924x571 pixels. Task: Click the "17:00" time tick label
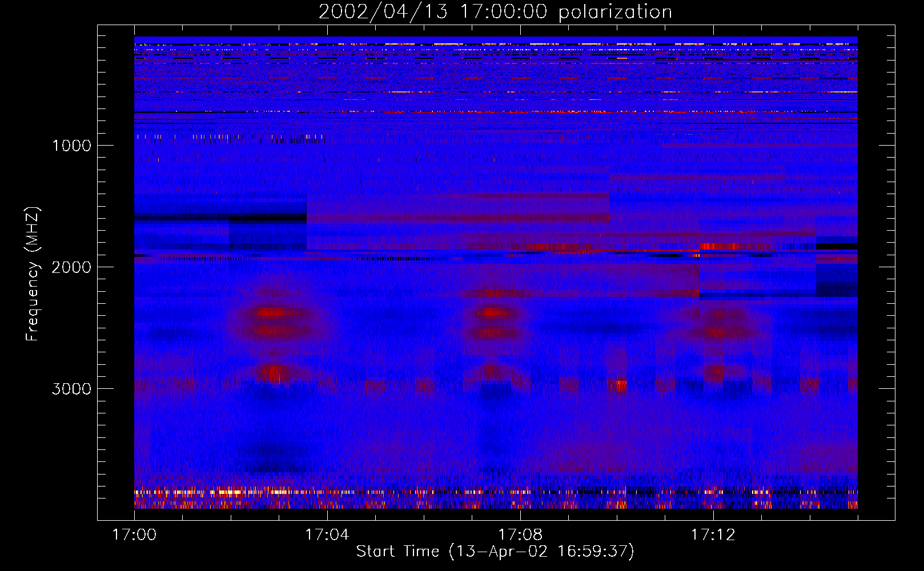(x=134, y=535)
